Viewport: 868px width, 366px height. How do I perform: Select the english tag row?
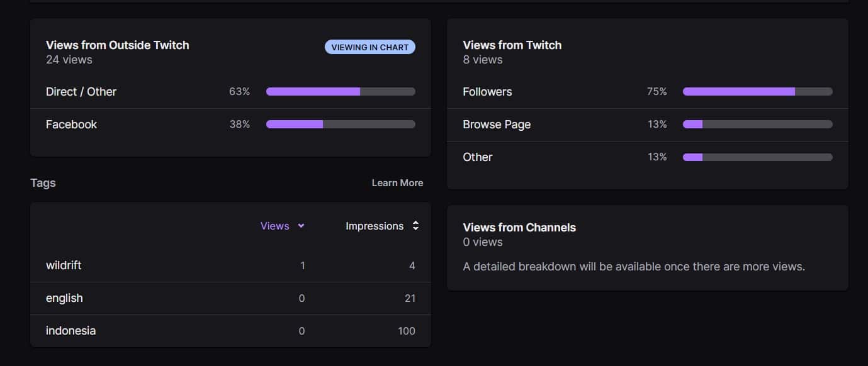pos(64,298)
